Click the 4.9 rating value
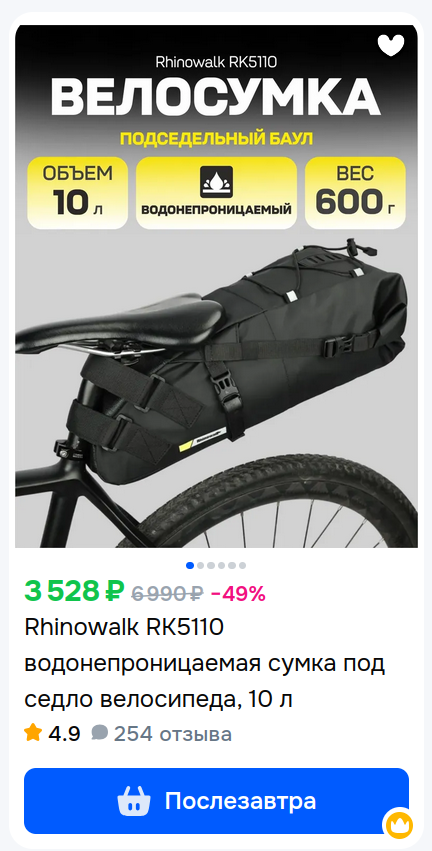This screenshot has width=432, height=851. point(64,734)
